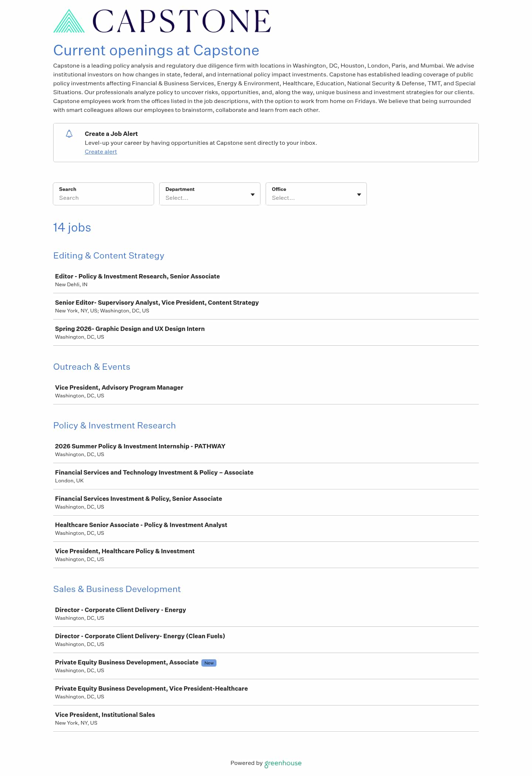Screen dimensions: 532x776
Task: Open Director Corporate Client Delivery Clean Fuels
Action: [x=140, y=636]
